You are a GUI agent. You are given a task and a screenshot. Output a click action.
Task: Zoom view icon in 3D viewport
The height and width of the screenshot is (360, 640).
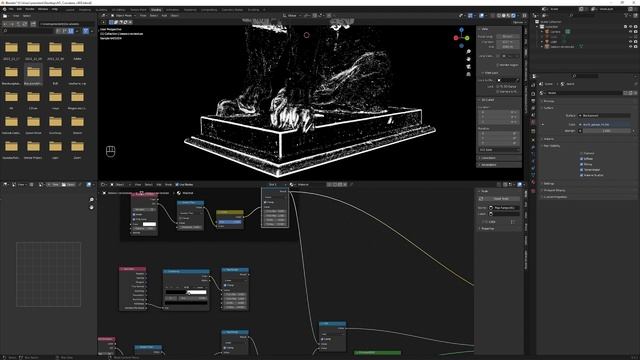[468, 51]
